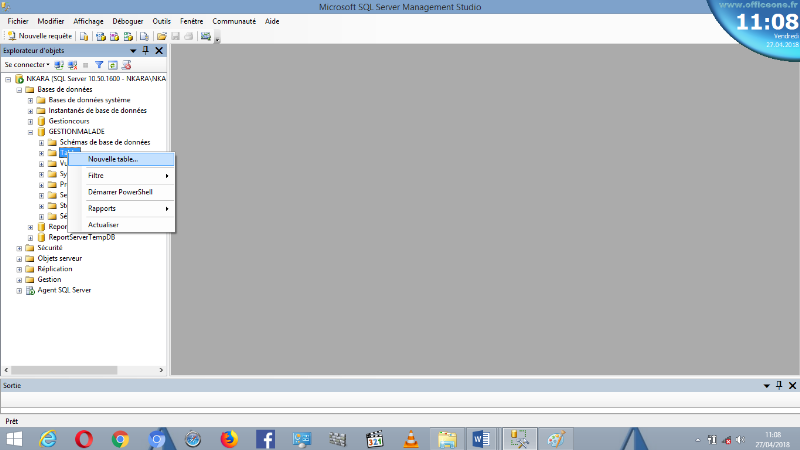Viewport: 800px width, 450px height.
Task: Click the SQL Server Compact query icon
Action: [x=144, y=36]
